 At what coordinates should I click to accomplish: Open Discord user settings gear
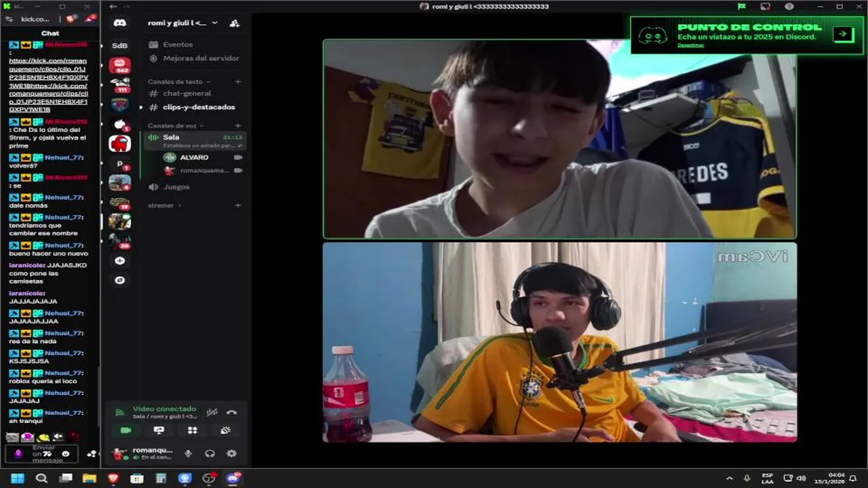click(231, 453)
